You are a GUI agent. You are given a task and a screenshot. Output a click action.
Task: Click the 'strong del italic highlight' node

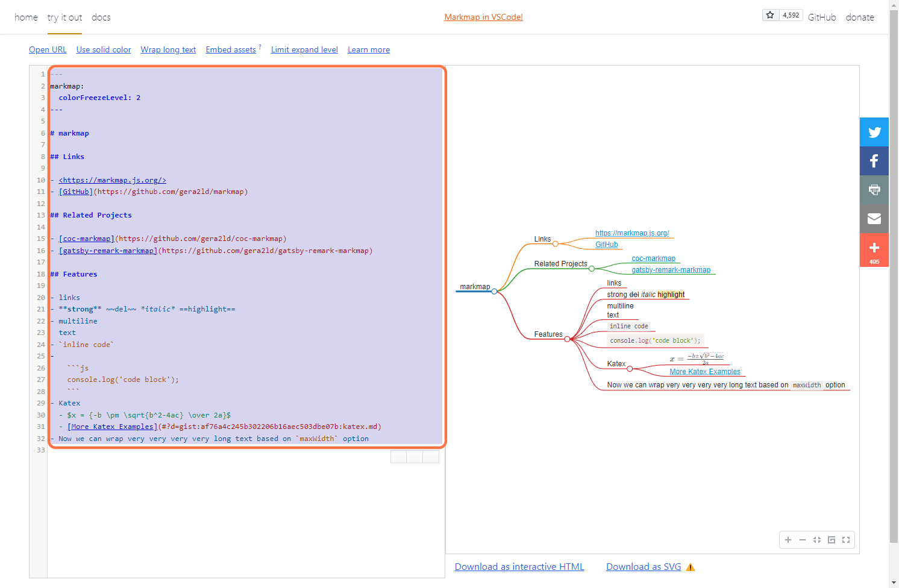(646, 295)
